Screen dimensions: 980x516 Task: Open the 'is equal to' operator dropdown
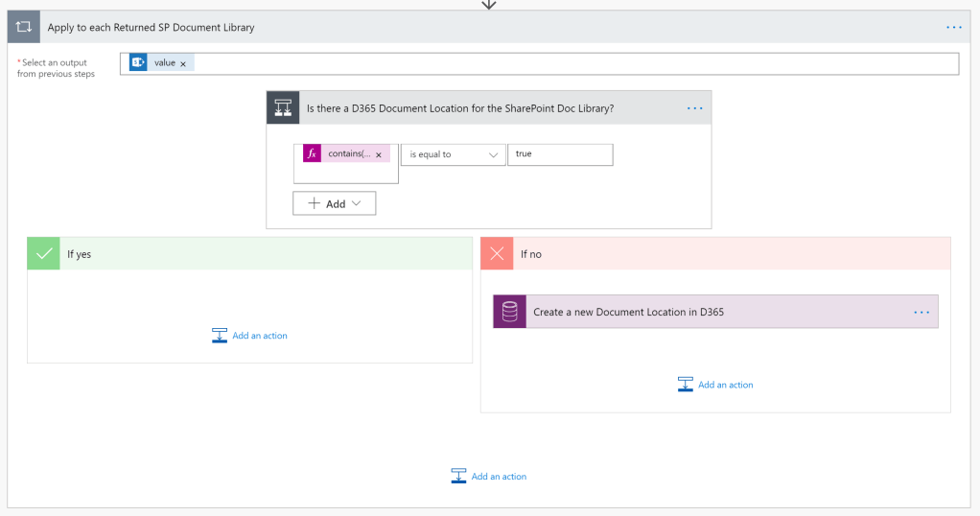point(453,154)
